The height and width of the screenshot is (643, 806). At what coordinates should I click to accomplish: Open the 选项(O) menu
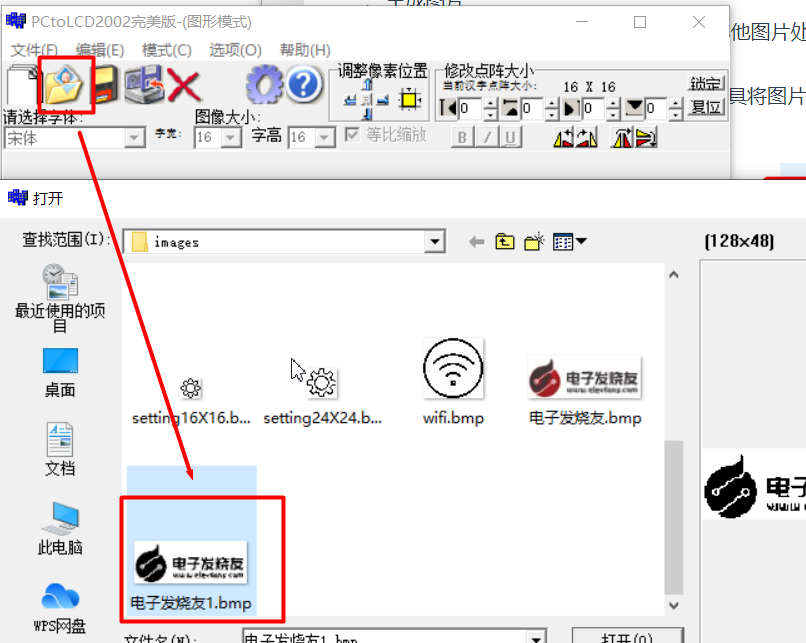tap(235, 50)
